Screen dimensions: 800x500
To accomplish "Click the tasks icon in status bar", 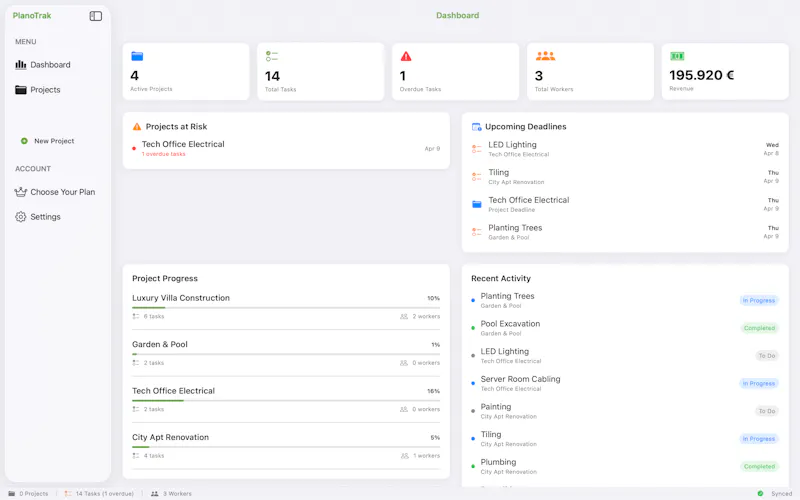I will pos(68,493).
